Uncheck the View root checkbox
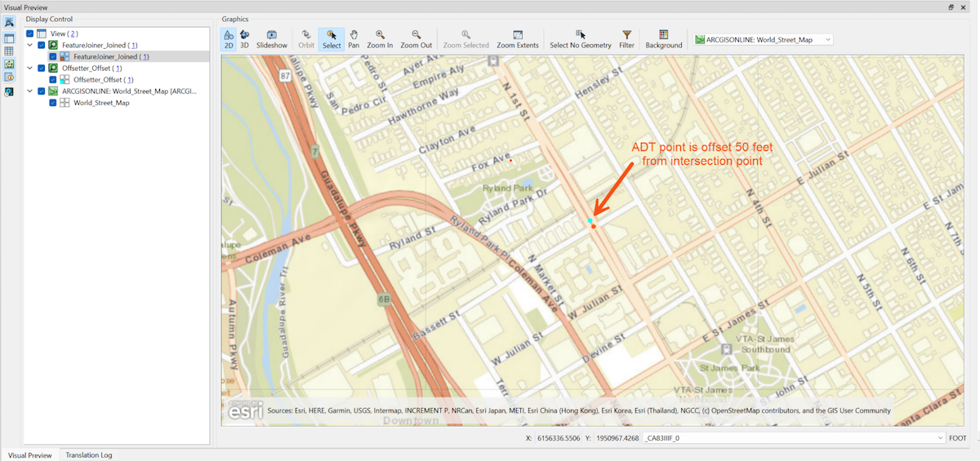980x461 pixels. pyautogui.click(x=30, y=33)
